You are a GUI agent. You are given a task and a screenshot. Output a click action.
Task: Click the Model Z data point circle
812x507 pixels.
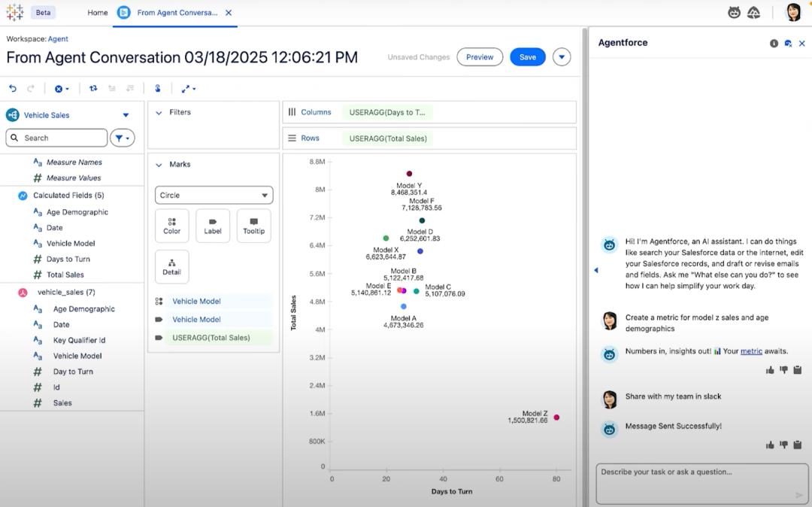pos(556,417)
